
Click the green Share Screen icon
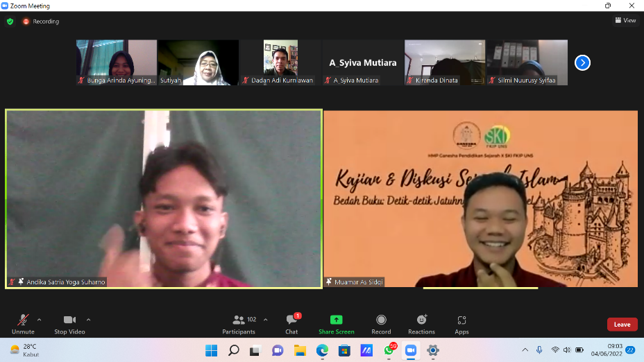[336, 320]
